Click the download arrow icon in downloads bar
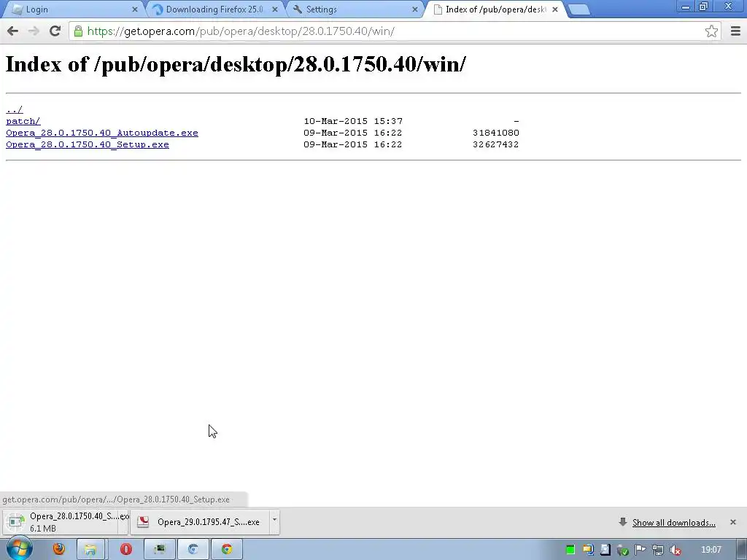This screenshot has height=560, width=747. pyautogui.click(x=623, y=522)
